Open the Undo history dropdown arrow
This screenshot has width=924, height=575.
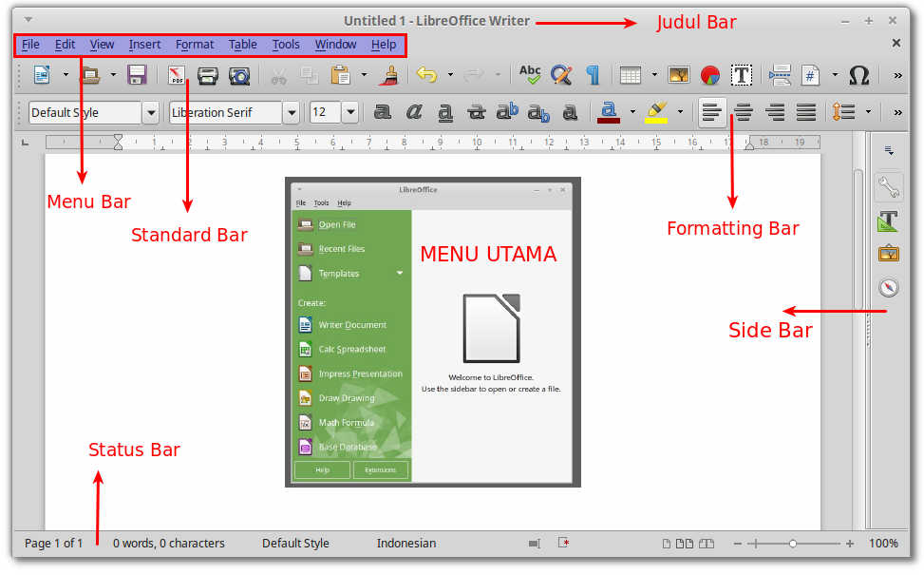[x=450, y=75]
